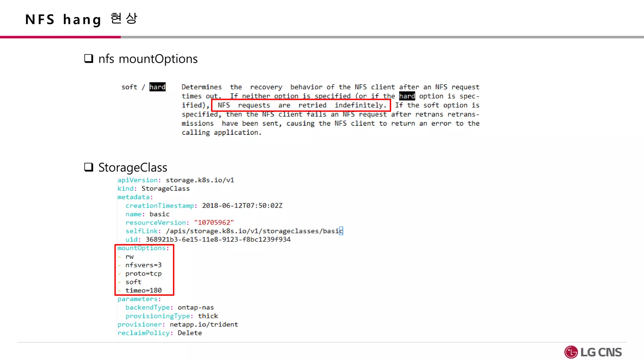The height and width of the screenshot is (362, 644).
Task: Click selfLink path '/apis/storage.k8s.io/v1/storageclasses/basic'
Action: click(254, 231)
